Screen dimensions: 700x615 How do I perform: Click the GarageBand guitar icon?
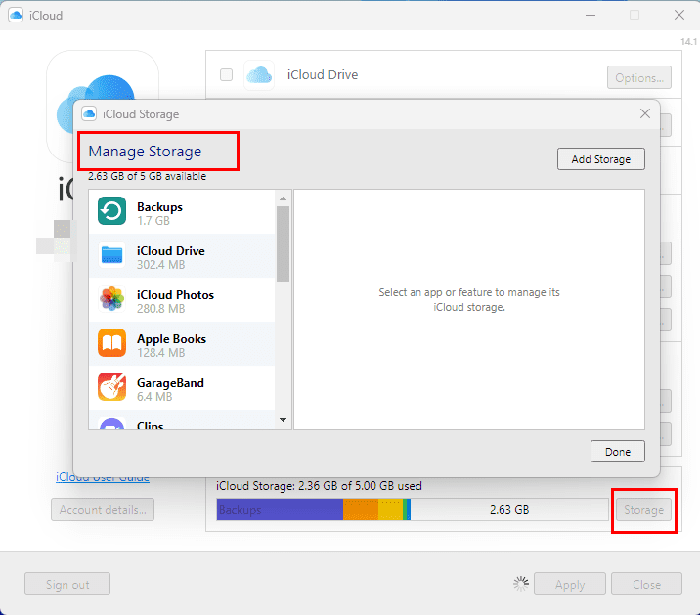click(x=111, y=386)
